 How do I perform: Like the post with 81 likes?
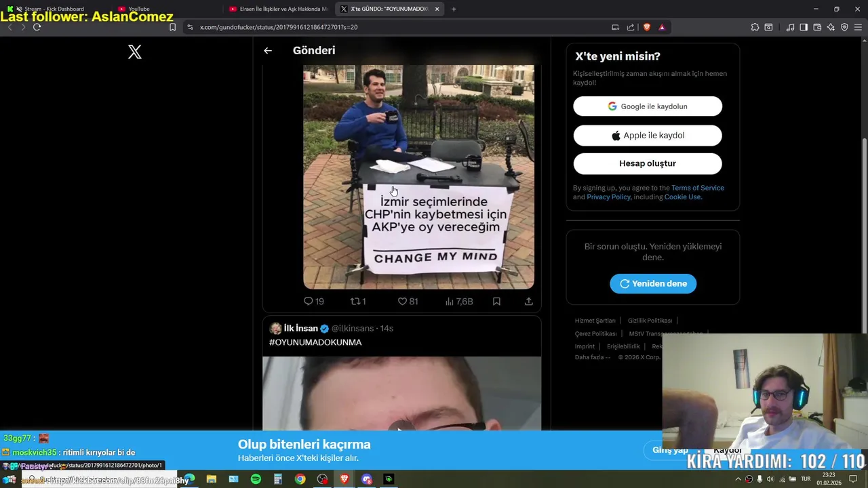click(x=408, y=301)
